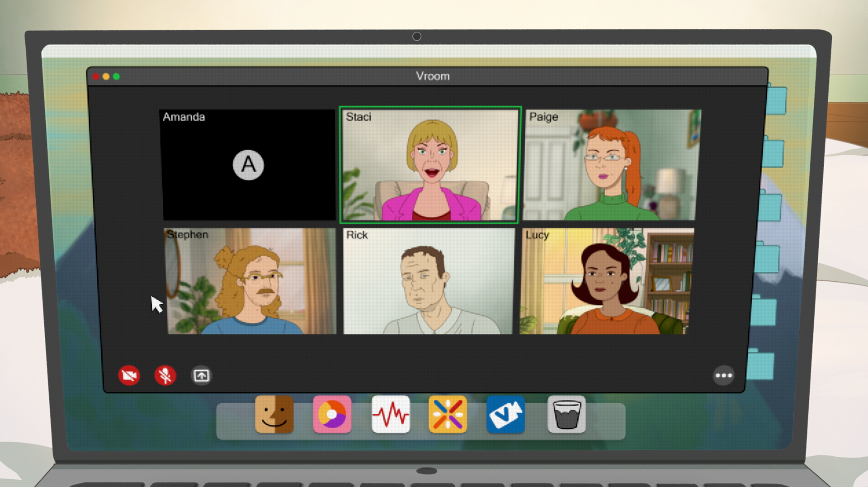Turn on the camera with the red video button
868x487 pixels.
(x=129, y=375)
